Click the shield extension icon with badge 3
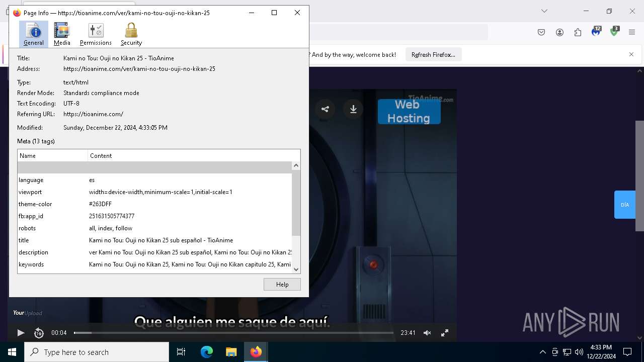Screen dimensions: 644x362 [614, 32]
